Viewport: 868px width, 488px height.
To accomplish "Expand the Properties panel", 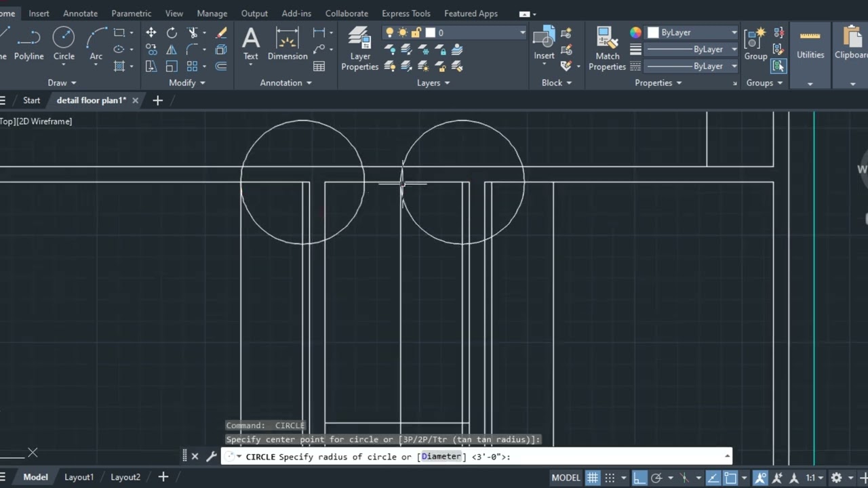I will 658,83.
